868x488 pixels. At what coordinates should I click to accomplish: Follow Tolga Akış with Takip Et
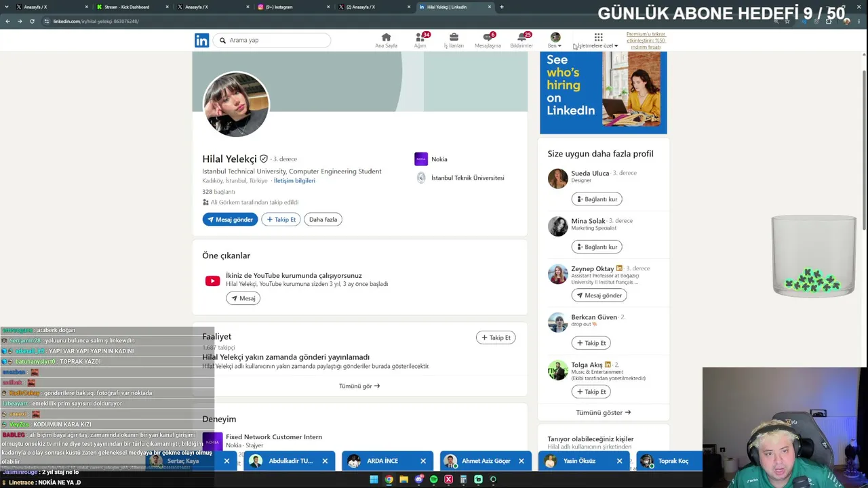click(591, 392)
